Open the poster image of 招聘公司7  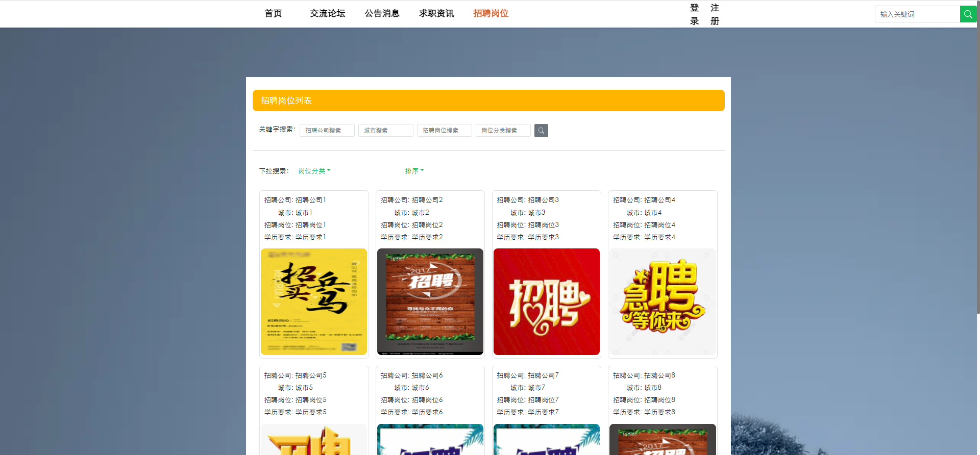point(547,439)
